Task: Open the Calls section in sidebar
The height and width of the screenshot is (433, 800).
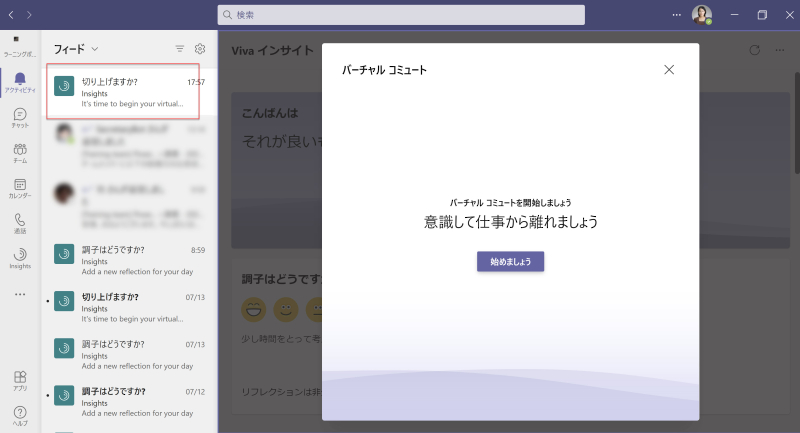Action: (x=20, y=223)
